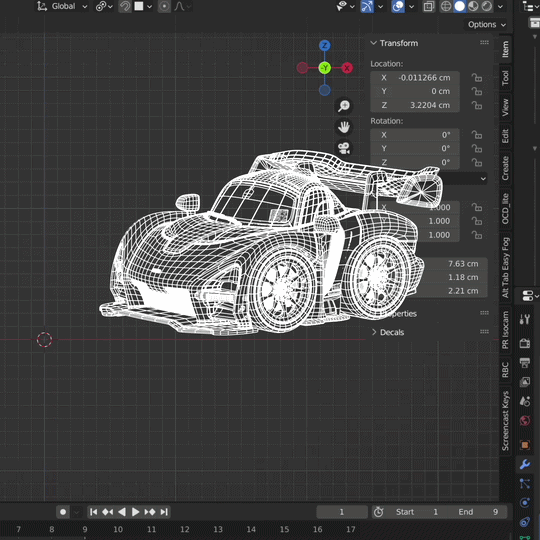This screenshot has width=540, height=540.
Task: Toggle show overlays button
Action: click(x=398, y=6)
